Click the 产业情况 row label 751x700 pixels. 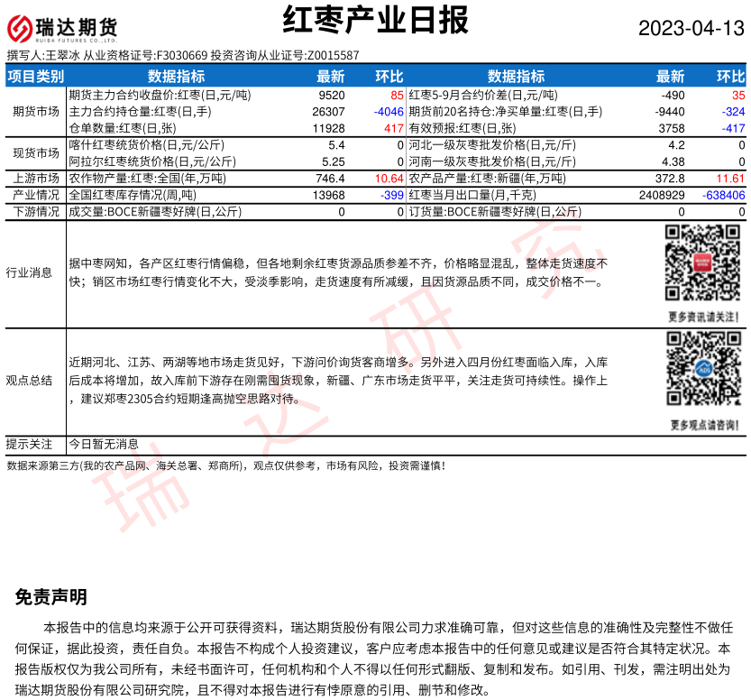(x=36, y=195)
